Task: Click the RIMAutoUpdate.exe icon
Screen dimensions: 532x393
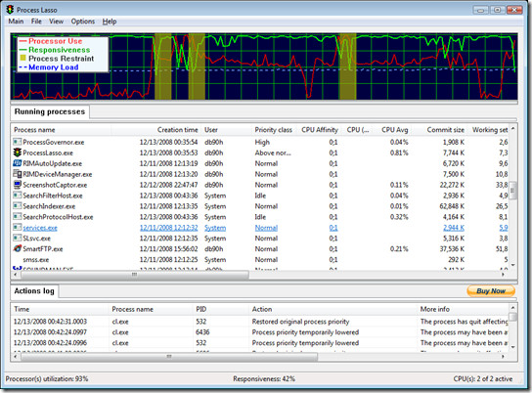Action: 17,163
